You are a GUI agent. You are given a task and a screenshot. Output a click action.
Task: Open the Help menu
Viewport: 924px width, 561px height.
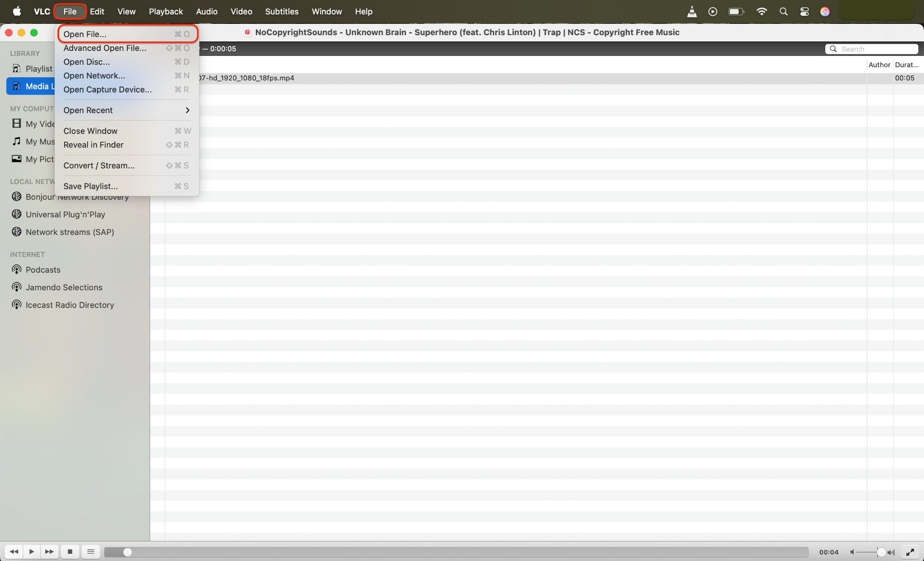pyautogui.click(x=363, y=11)
